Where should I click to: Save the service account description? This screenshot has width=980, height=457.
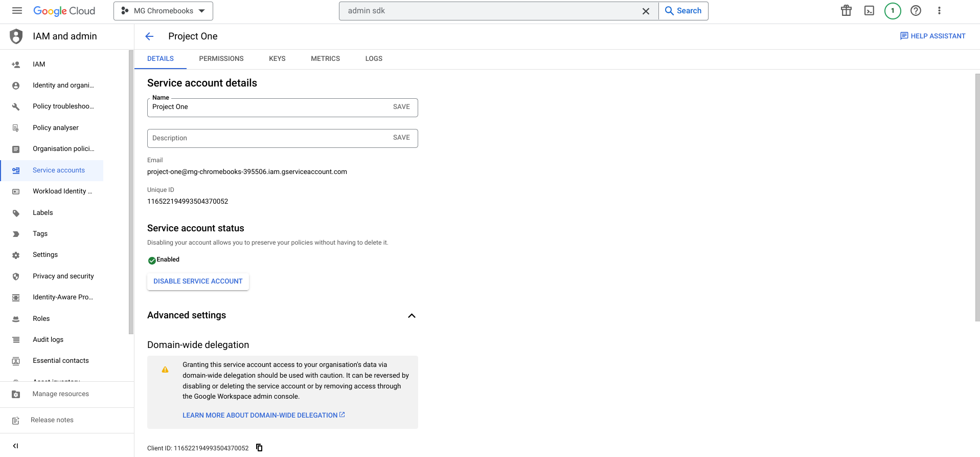tap(401, 138)
